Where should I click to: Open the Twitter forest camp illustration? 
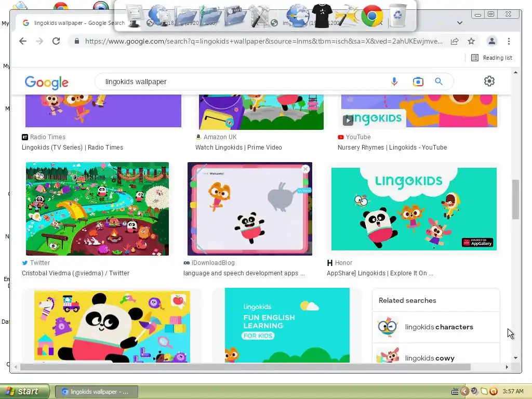coord(97,209)
